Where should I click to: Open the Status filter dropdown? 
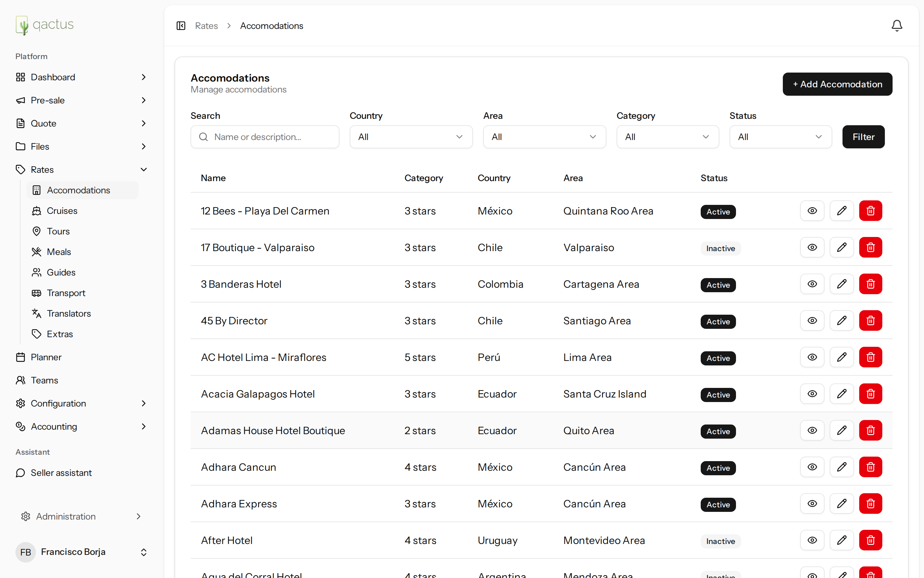coord(781,137)
